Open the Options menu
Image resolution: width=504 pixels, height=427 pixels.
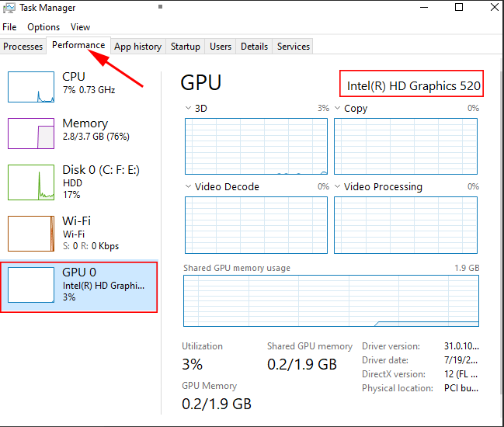click(x=43, y=27)
